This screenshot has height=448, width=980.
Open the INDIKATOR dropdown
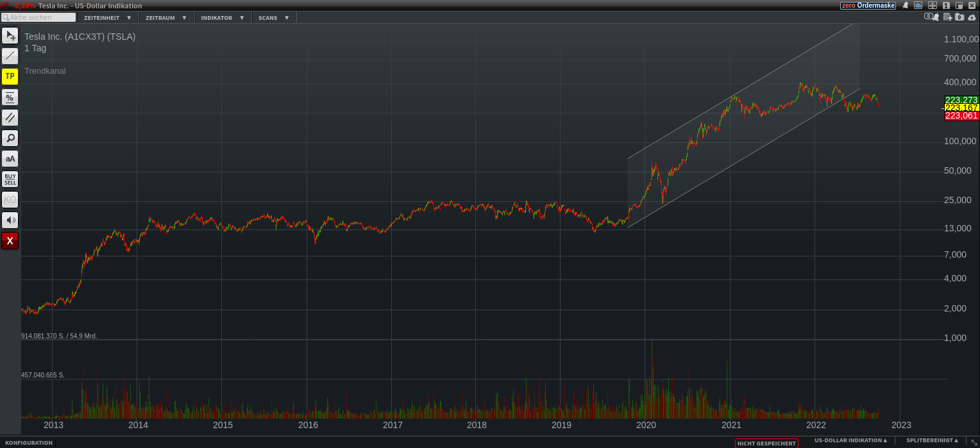click(223, 18)
